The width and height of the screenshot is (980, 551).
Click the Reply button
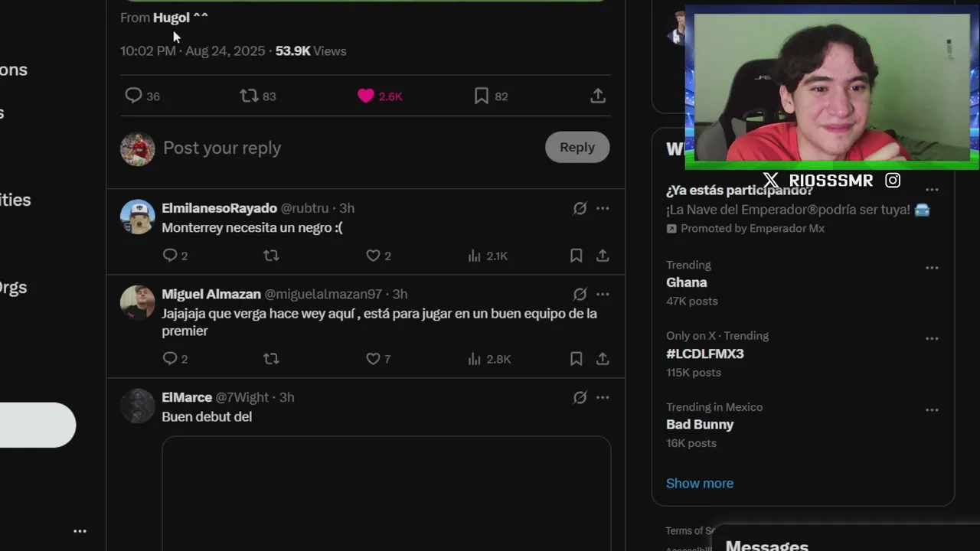(x=577, y=148)
